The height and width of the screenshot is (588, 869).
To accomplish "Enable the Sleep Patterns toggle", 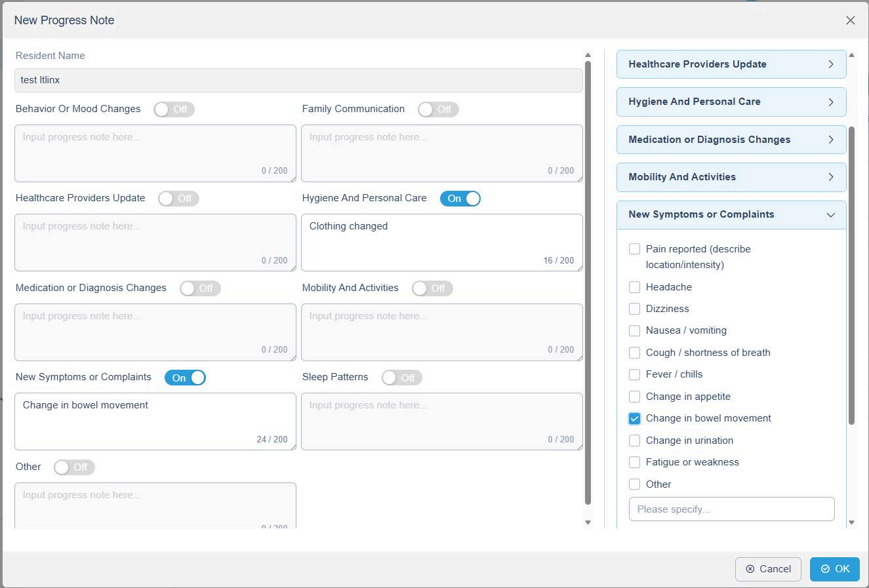I will pyautogui.click(x=401, y=378).
